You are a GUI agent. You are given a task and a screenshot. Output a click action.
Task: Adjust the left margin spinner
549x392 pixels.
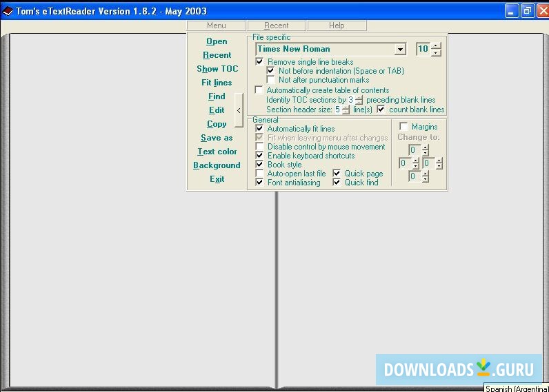coord(416,163)
